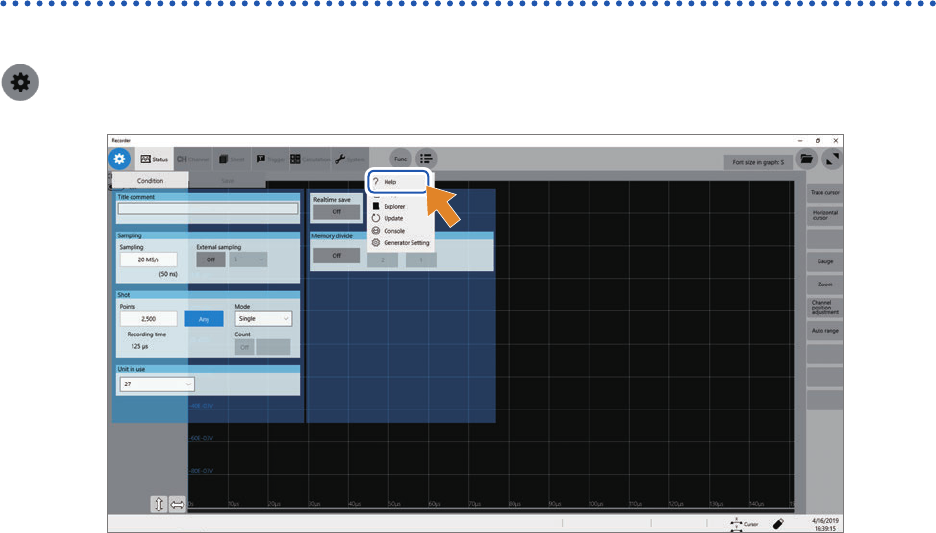
Task: Click the blue gear settings button
Action: pos(119,159)
